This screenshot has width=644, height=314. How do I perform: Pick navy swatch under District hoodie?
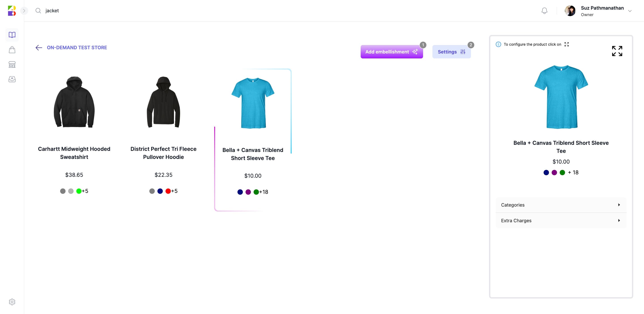pyautogui.click(x=160, y=191)
